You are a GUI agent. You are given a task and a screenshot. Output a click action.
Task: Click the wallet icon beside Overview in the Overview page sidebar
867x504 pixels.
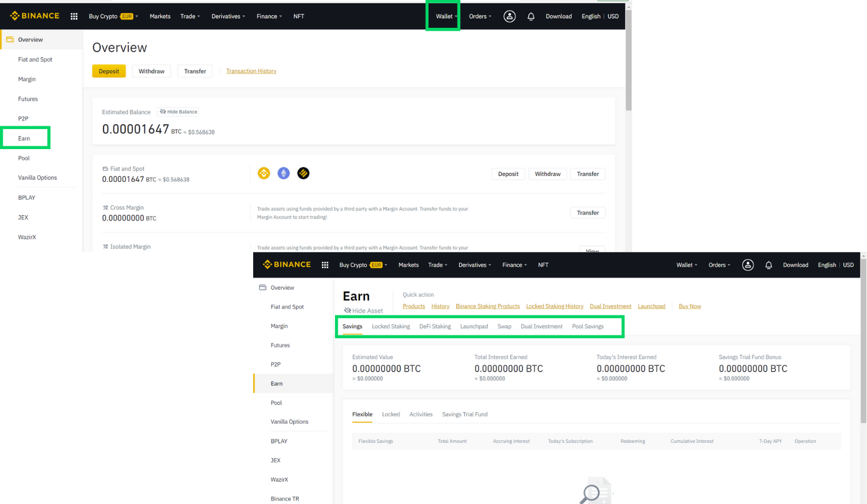click(10, 39)
